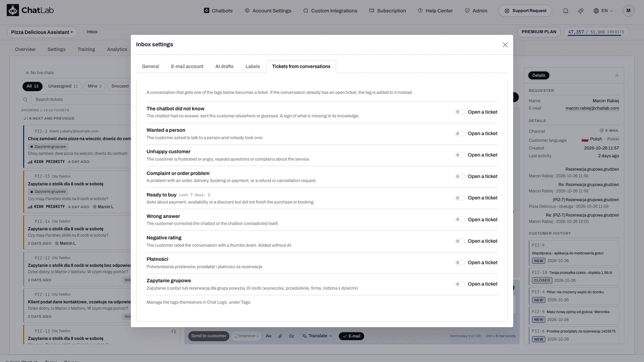This screenshot has width=644, height=362.
Task: Filter tickets by Mine 2
Action: 94,86
